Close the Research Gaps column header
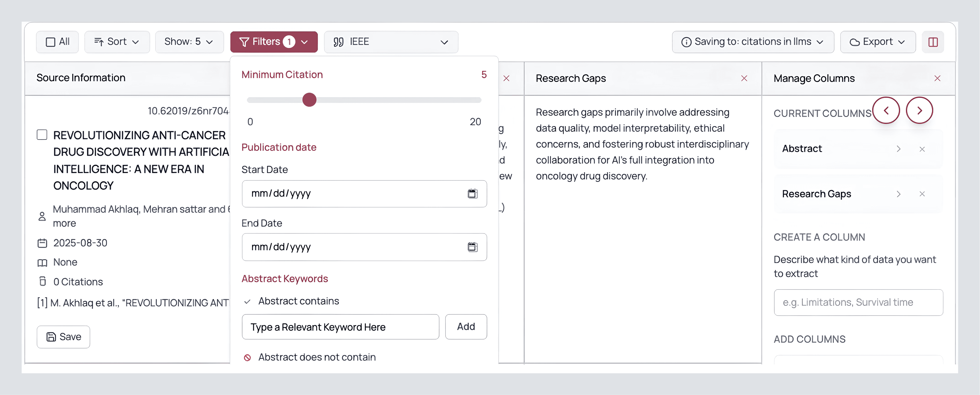The image size is (980, 395). (x=744, y=78)
